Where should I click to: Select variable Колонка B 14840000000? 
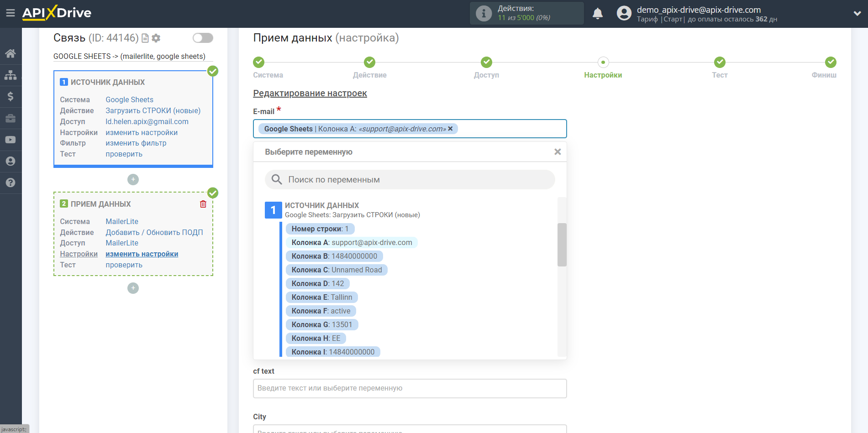(334, 256)
